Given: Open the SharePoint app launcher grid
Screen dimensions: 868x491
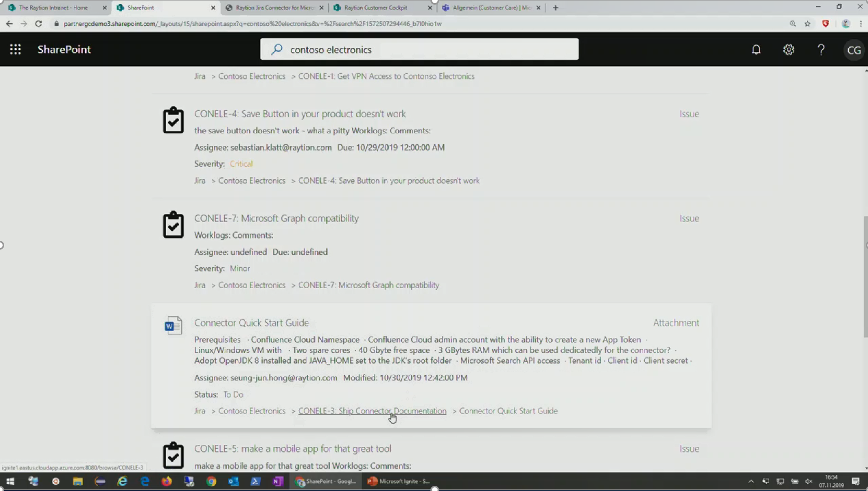Looking at the screenshot, I should 16,49.
